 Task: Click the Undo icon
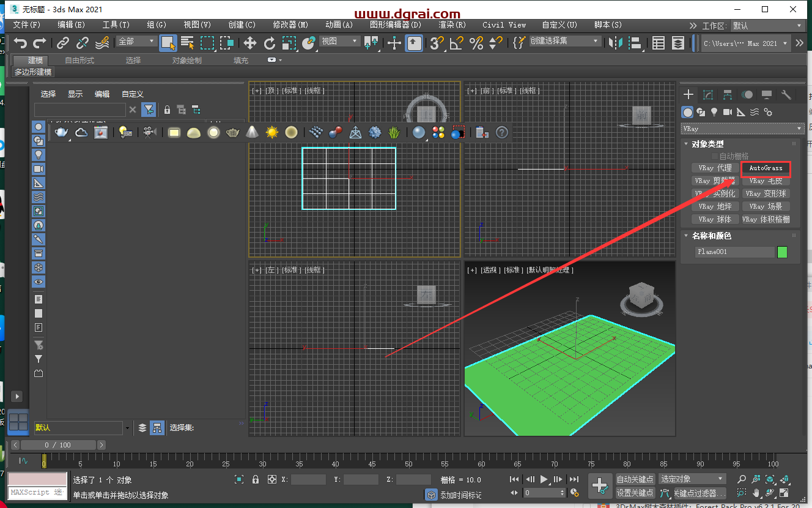coord(20,43)
